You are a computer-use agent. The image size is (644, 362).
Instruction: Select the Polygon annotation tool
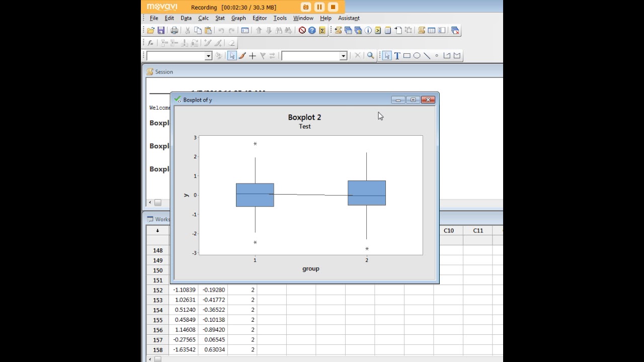point(457,56)
